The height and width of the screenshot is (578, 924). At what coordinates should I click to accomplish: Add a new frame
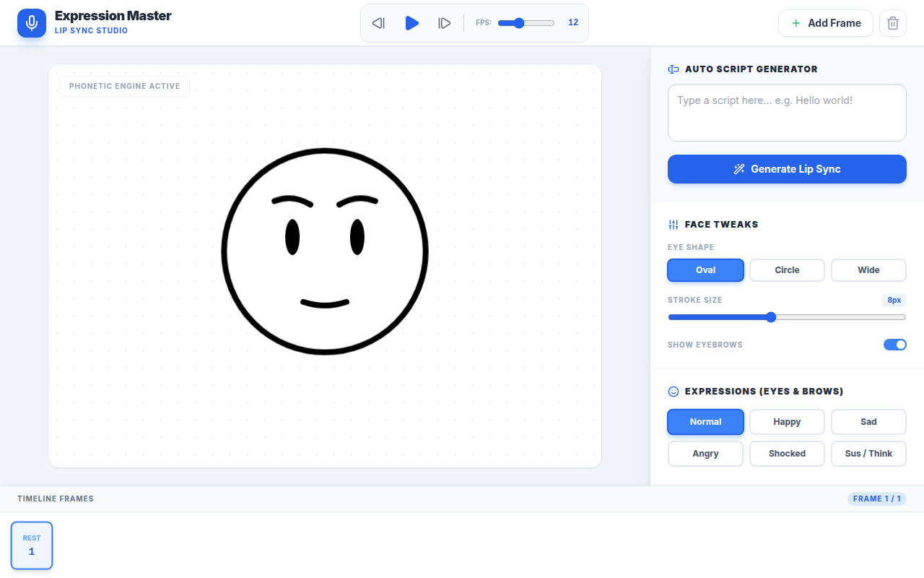(x=826, y=23)
